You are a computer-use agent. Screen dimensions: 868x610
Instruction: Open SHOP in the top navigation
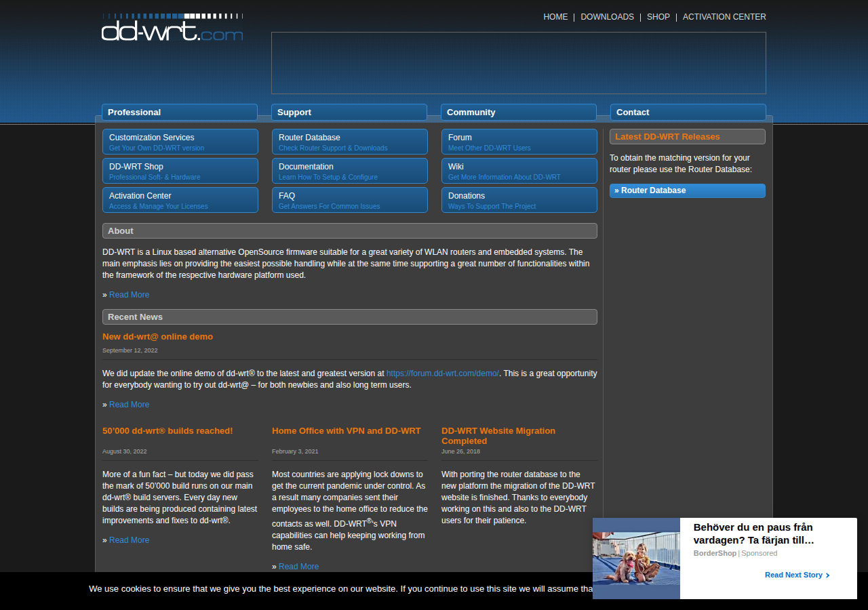click(658, 17)
